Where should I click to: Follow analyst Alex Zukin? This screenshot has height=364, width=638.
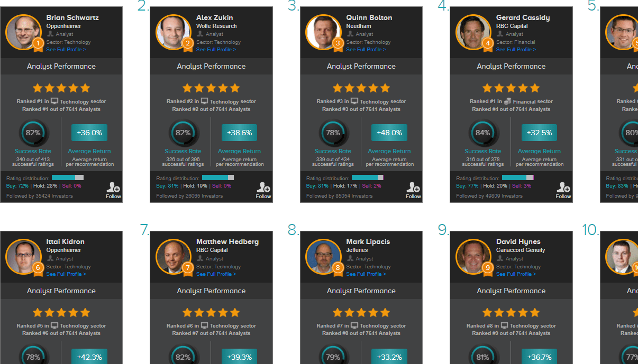click(263, 190)
